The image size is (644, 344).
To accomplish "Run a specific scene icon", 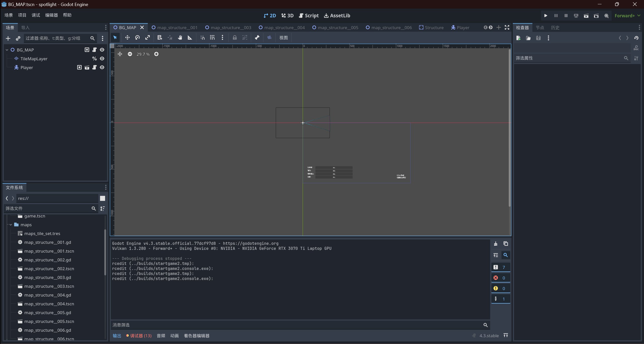I will (x=596, y=16).
